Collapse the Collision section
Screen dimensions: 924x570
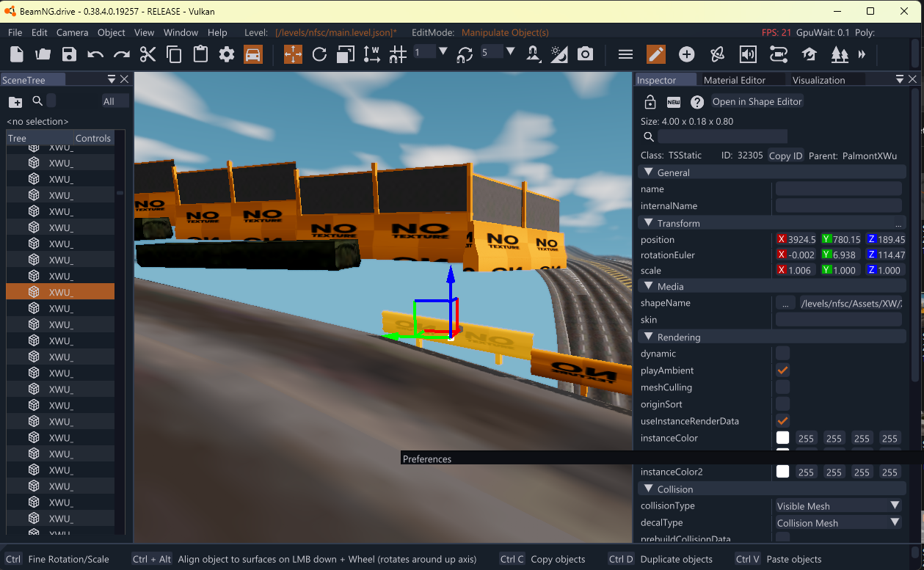pos(649,489)
